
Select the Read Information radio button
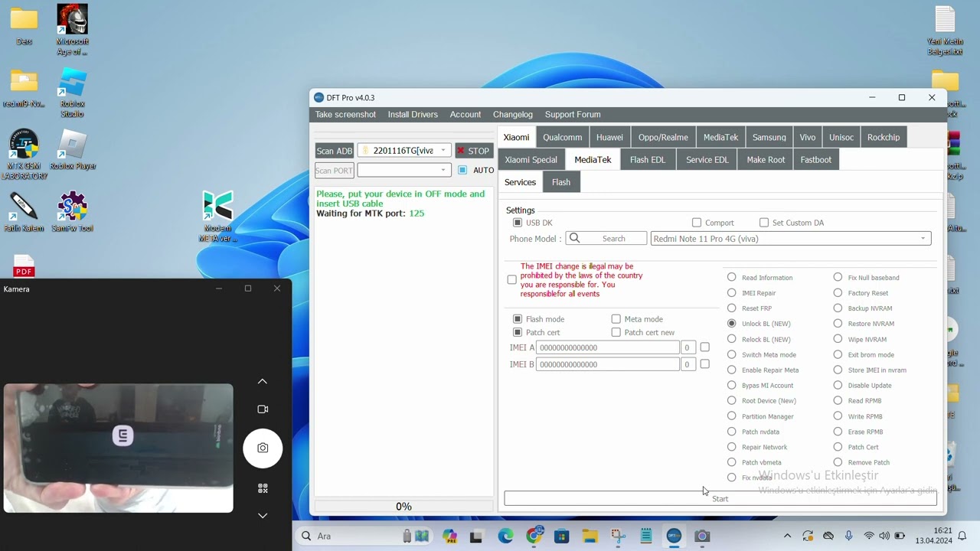point(732,278)
